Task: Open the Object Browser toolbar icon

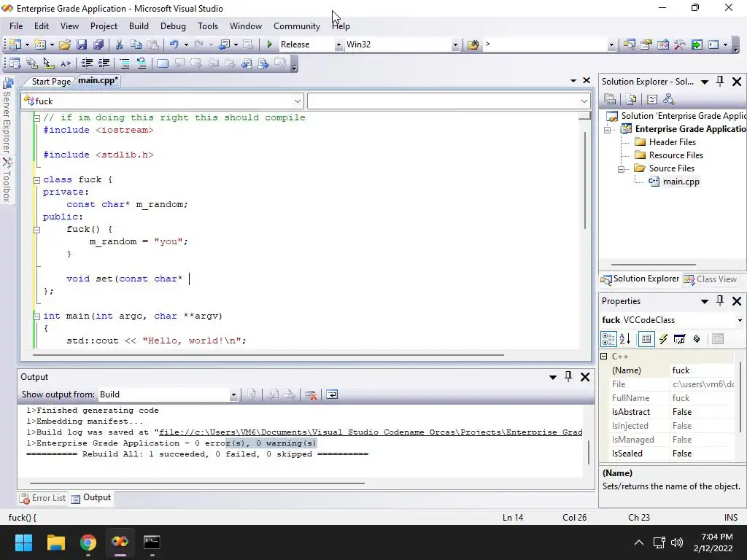Action: tap(662, 44)
